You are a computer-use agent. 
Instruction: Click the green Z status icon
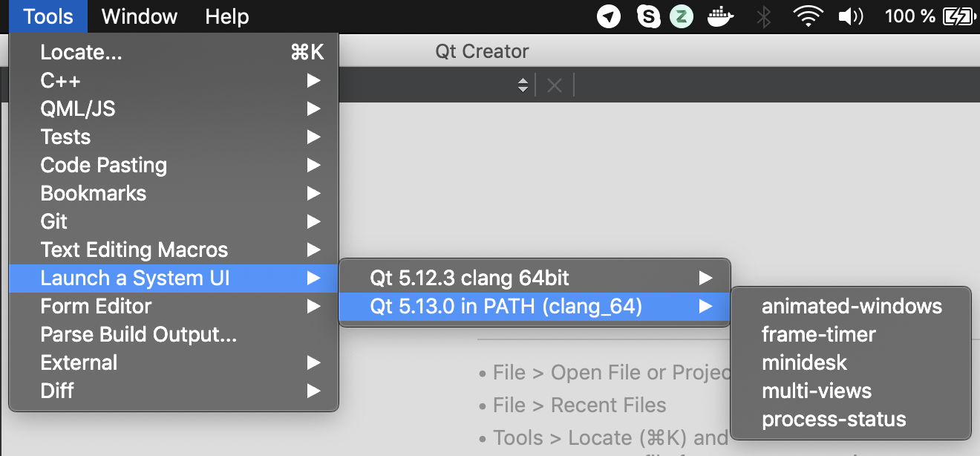click(681, 16)
